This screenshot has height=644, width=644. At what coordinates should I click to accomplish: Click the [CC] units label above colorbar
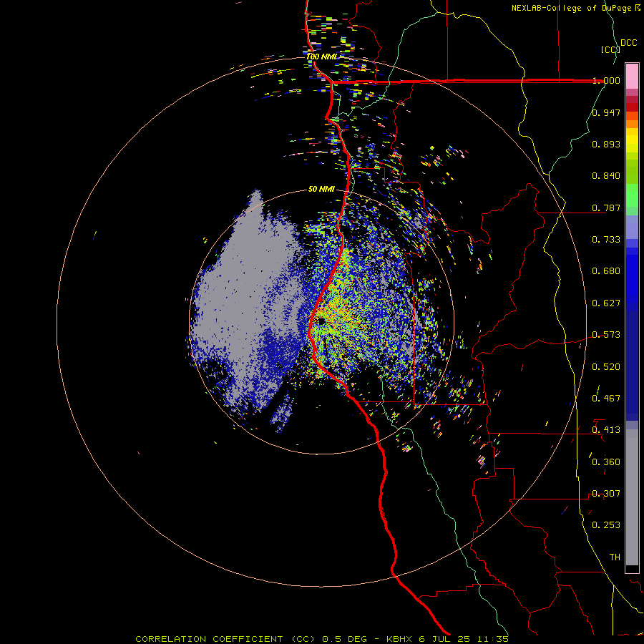(x=610, y=49)
